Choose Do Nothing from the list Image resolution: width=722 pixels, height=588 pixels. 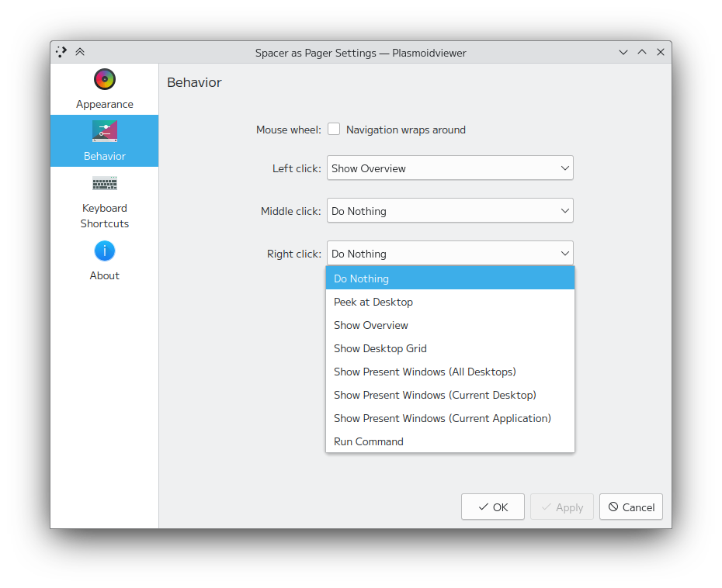[450, 278]
